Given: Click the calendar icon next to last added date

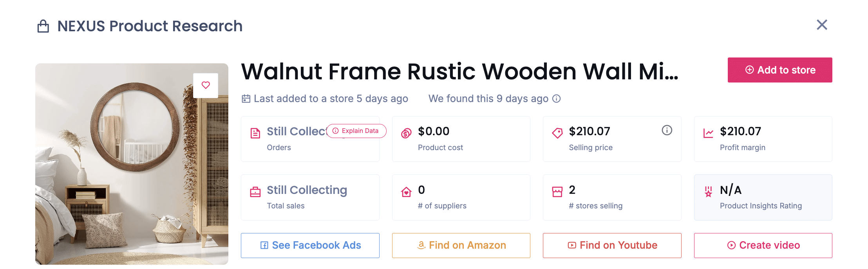Looking at the screenshot, I should [246, 99].
